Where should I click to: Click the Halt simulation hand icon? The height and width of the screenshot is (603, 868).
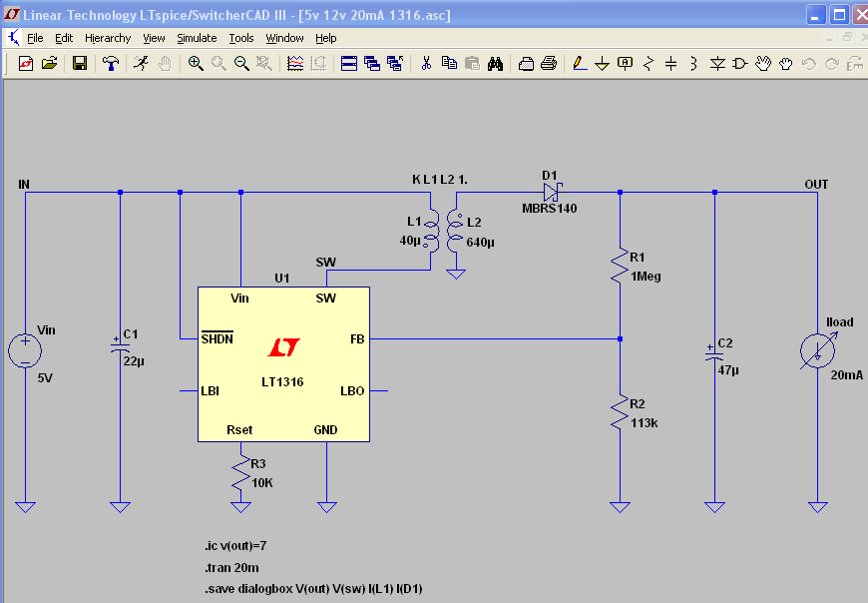coord(165,64)
